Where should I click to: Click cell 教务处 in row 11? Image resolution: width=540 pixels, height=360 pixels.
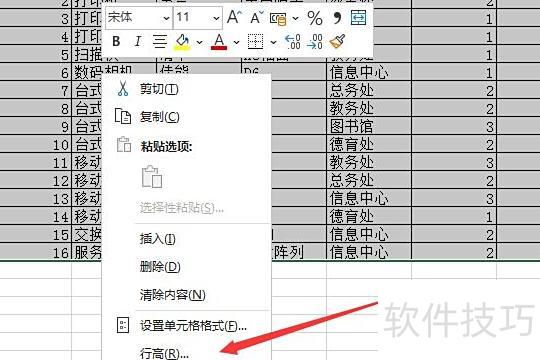click(369, 162)
